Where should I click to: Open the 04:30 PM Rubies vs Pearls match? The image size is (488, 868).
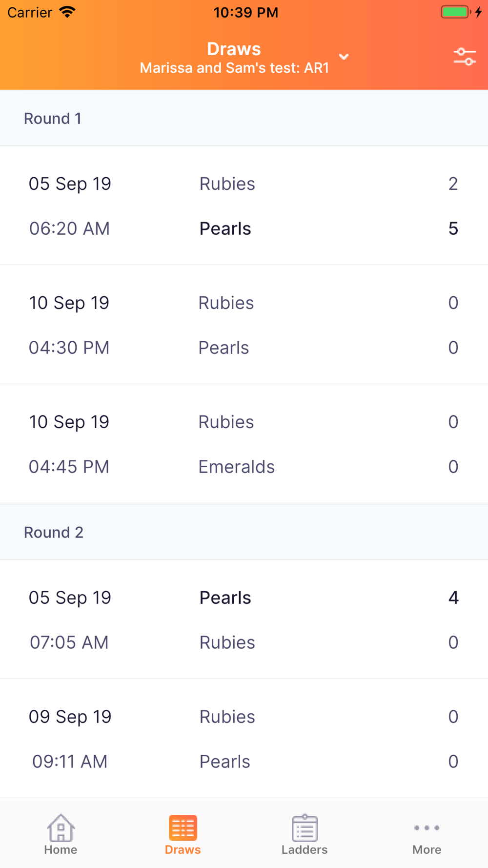coord(244,325)
